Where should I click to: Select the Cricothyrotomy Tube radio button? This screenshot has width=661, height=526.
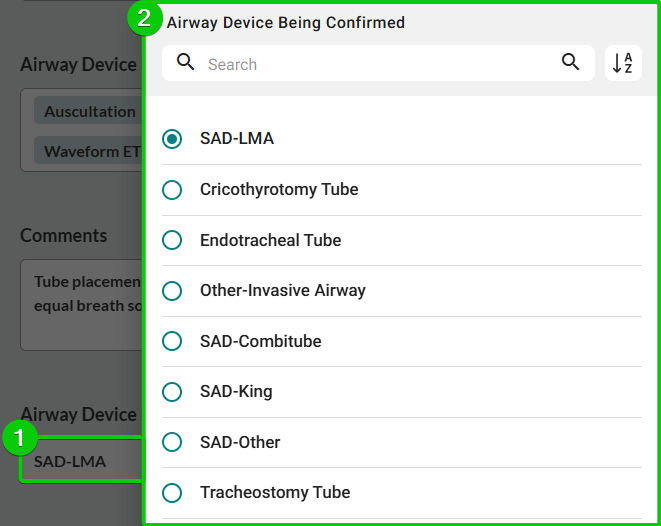pyautogui.click(x=172, y=190)
